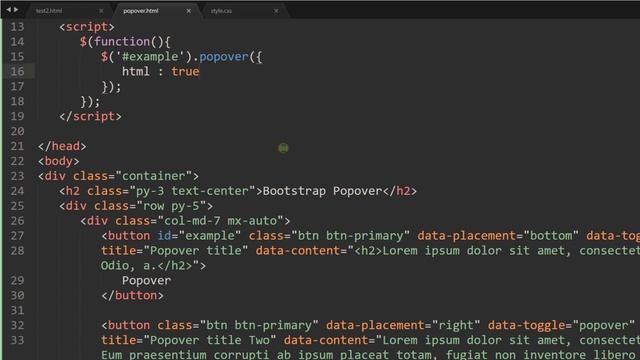Go to next tab using right arrow

point(16,9)
